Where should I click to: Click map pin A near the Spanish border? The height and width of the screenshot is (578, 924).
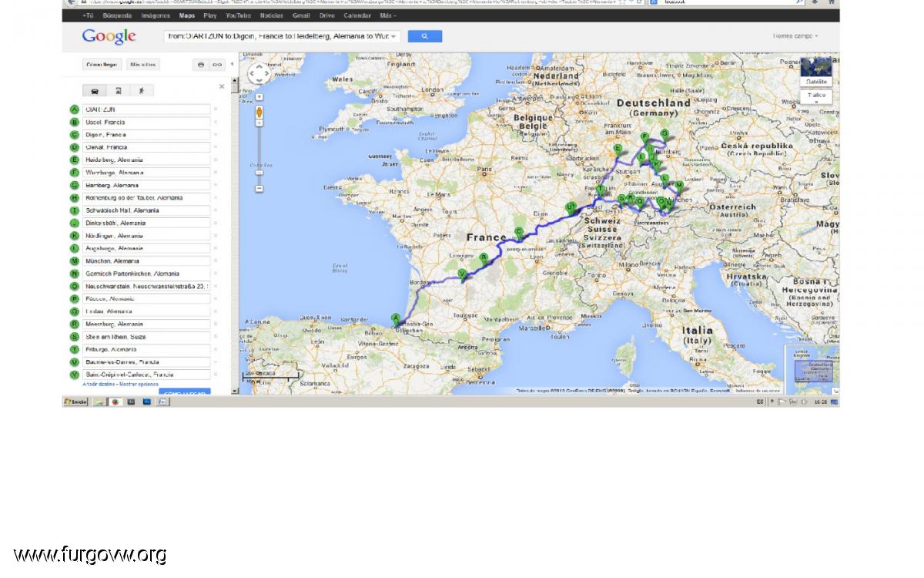tap(396, 318)
